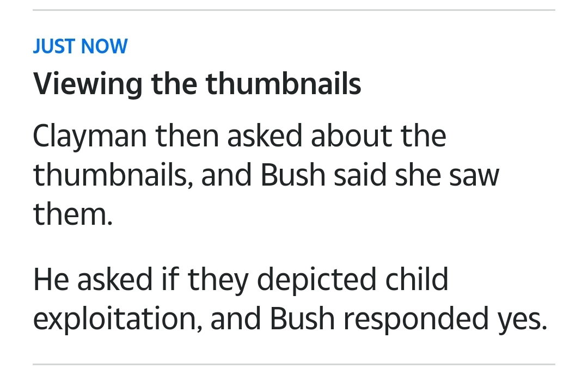This screenshot has height=369, width=588.
Task: Select the word 'Clayman' in first paragraph
Action: [x=90, y=137]
